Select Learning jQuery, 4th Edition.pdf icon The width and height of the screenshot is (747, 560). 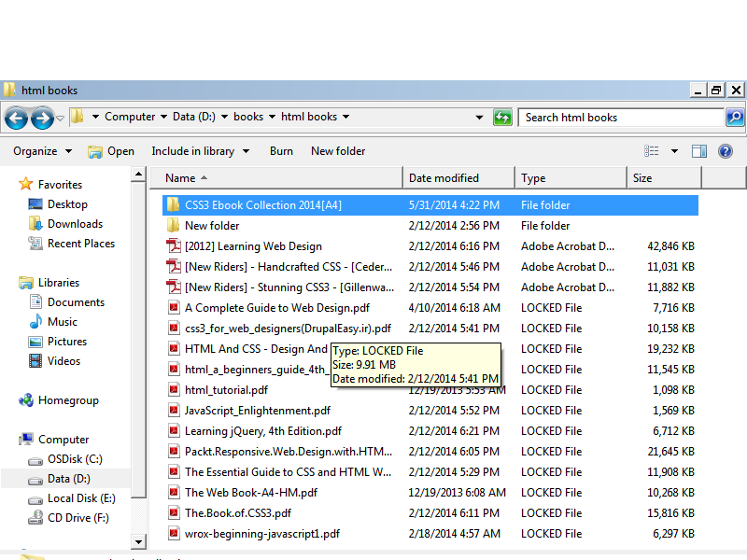click(174, 430)
